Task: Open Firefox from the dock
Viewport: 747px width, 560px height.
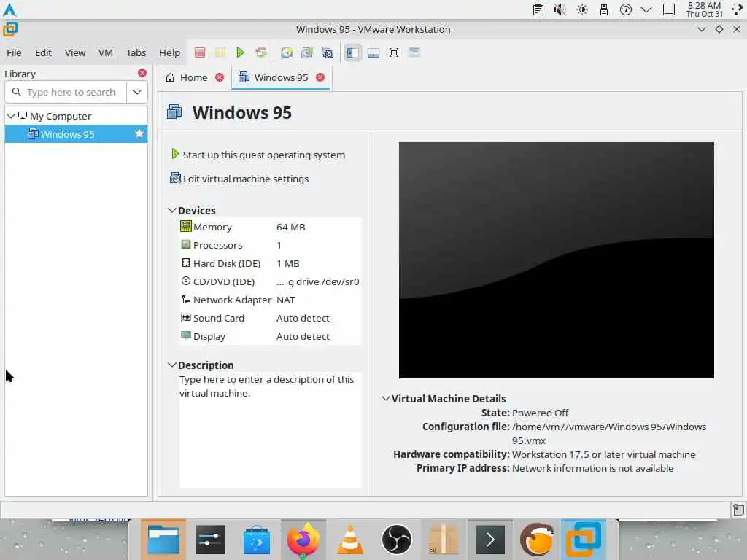Action: (x=303, y=540)
